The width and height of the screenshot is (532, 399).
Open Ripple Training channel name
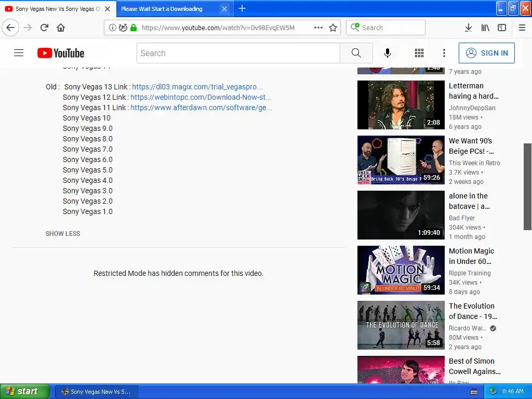[470, 273]
